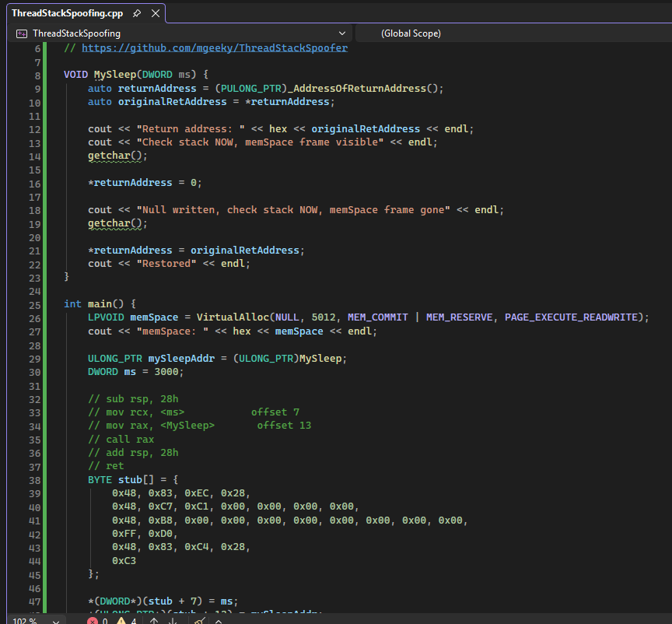672x624 pixels.
Task: Click '*returnAddress = 0;' statement
Action: pos(145,183)
